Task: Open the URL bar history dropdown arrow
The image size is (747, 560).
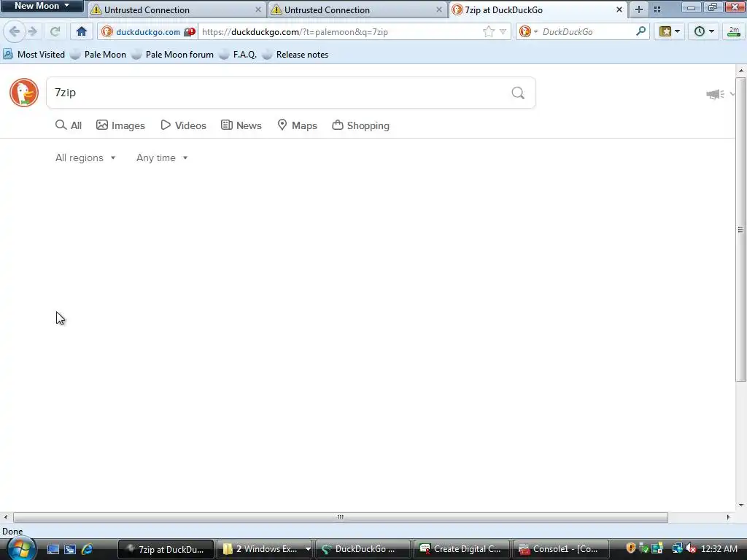Action: coord(503,32)
